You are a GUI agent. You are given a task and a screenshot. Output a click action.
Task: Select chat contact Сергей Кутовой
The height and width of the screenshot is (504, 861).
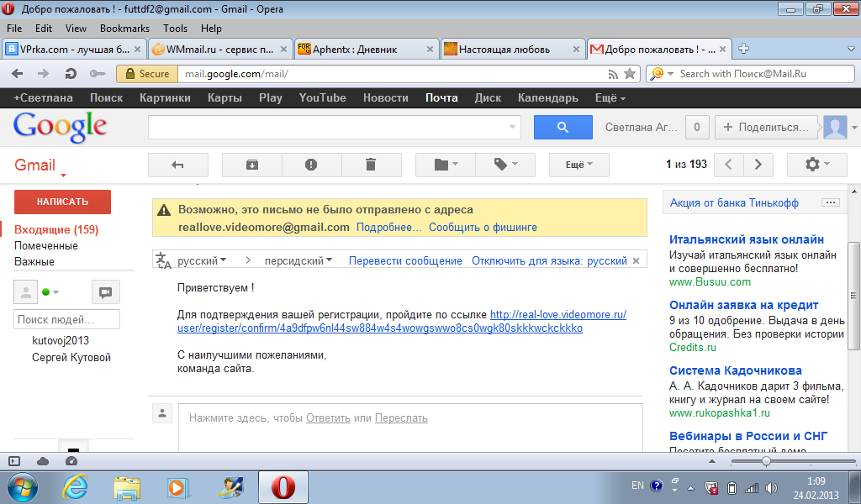pyautogui.click(x=71, y=358)
